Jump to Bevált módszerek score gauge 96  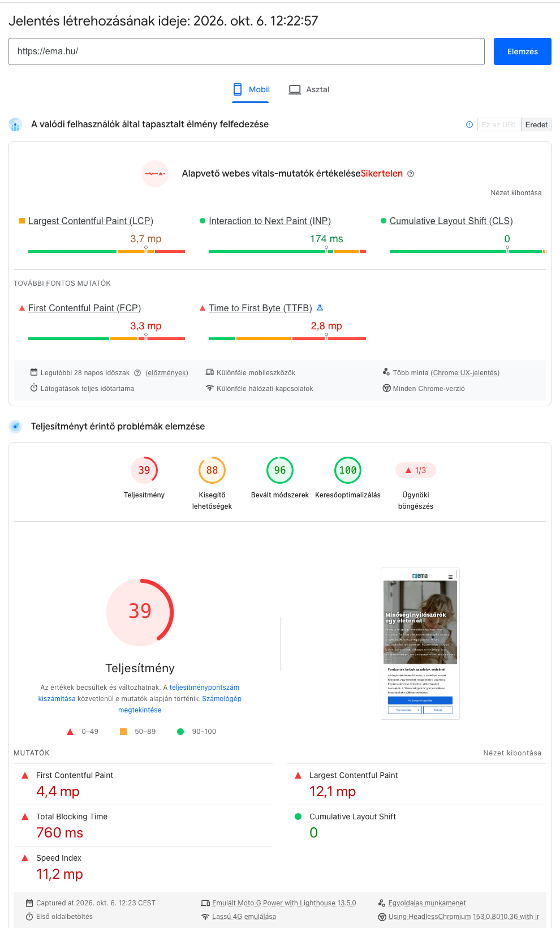(280, 470)
